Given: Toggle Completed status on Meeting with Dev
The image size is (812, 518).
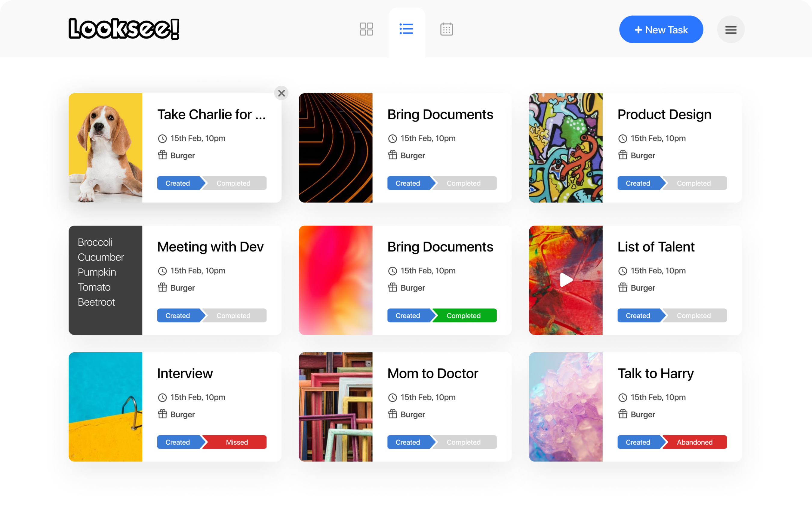Looking at the screenshot, I should [x=234, y=316].
